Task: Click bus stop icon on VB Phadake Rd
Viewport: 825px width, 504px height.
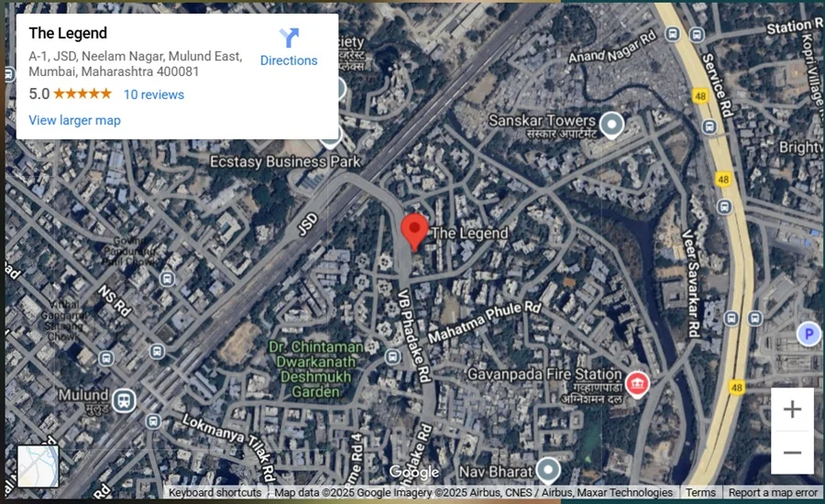Action: pyautogui.click(x=392, y=356)
